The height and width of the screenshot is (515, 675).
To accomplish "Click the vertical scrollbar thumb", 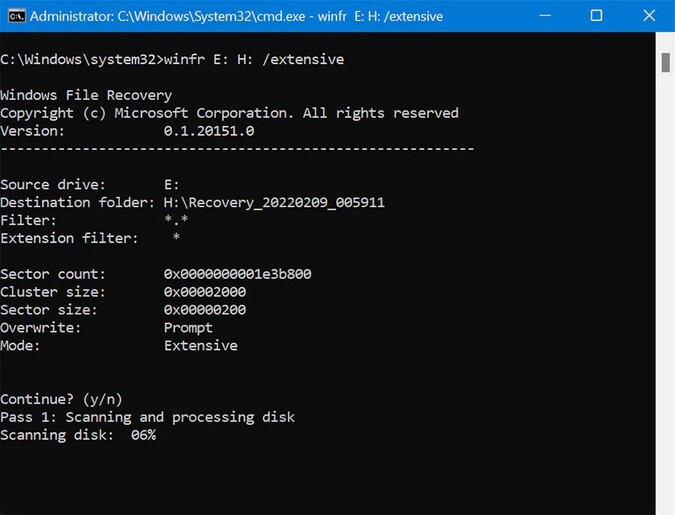I will pyautogui.click(x=665, y=62).
